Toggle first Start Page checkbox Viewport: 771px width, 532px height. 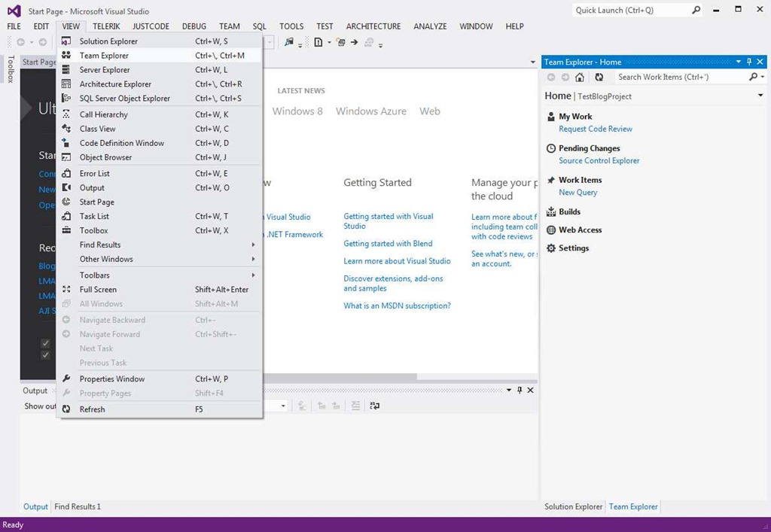pos(45,343)
